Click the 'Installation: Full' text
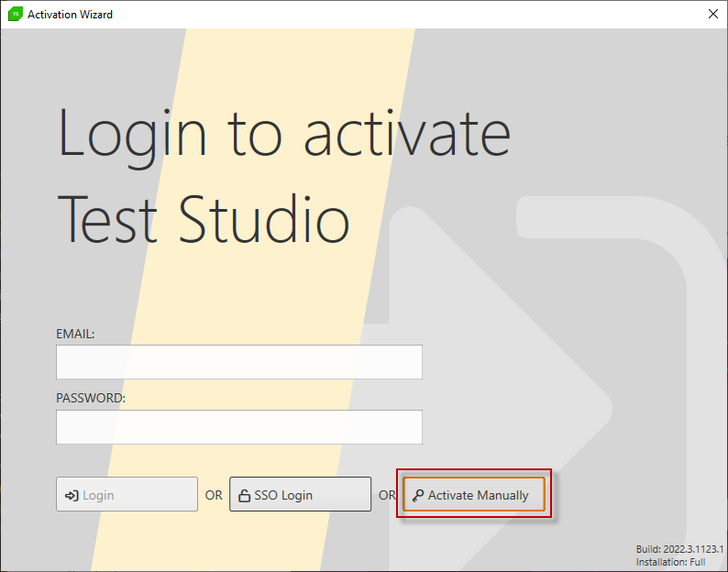Viewport: 728px width, 572px height. 671,562
